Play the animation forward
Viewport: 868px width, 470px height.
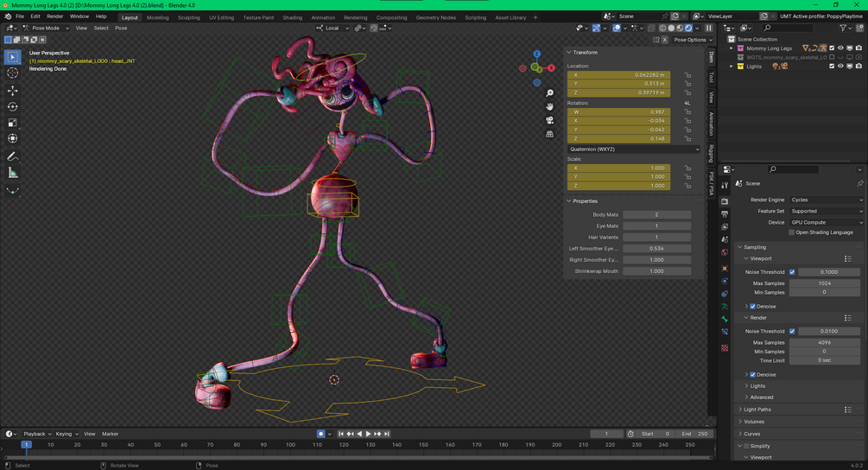368,434
